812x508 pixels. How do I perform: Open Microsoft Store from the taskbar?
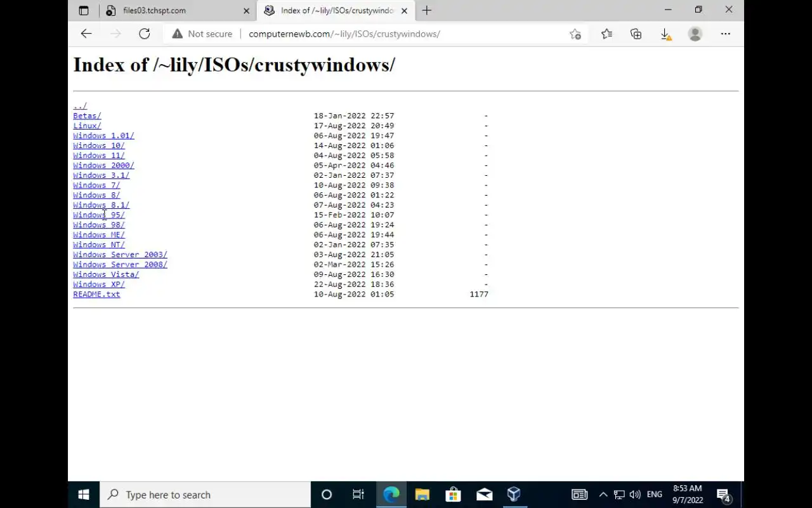tap(453, 495)
